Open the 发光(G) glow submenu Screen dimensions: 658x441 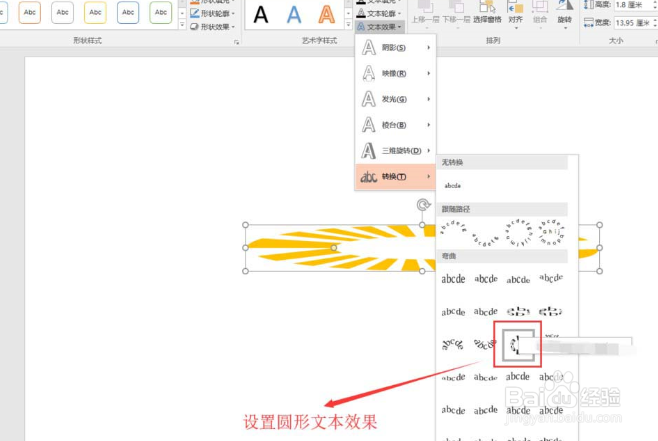click(395, 99)
